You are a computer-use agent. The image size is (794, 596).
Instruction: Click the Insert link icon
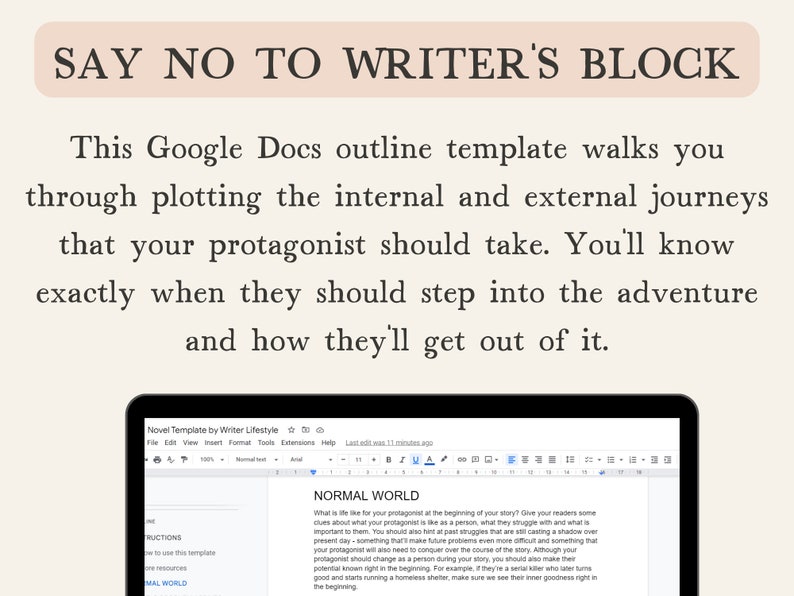pos(461,459)
